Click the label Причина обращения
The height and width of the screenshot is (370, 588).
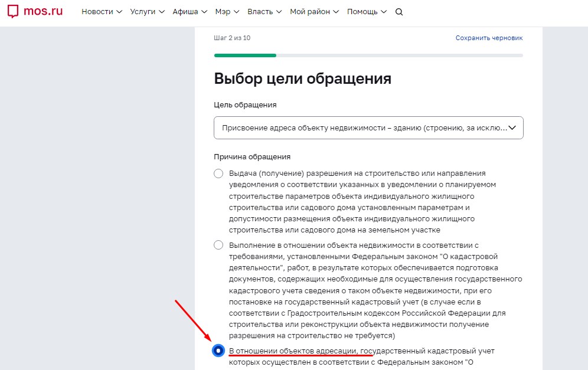point(252,157)
